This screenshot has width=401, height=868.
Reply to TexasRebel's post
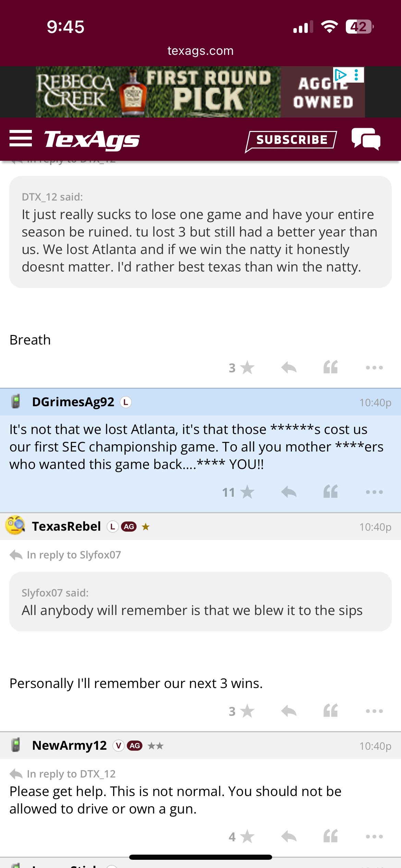[x=289, y=711]
